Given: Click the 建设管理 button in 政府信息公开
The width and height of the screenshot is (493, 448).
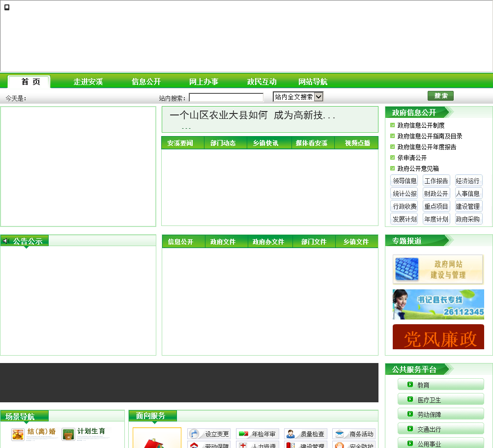Looking at the screenshot, I should click(468, 206).
